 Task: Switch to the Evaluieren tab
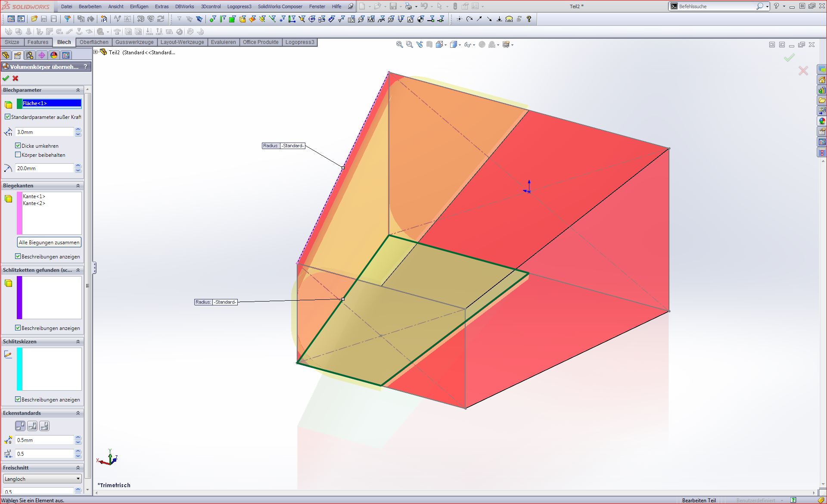[x=223, y=42]
